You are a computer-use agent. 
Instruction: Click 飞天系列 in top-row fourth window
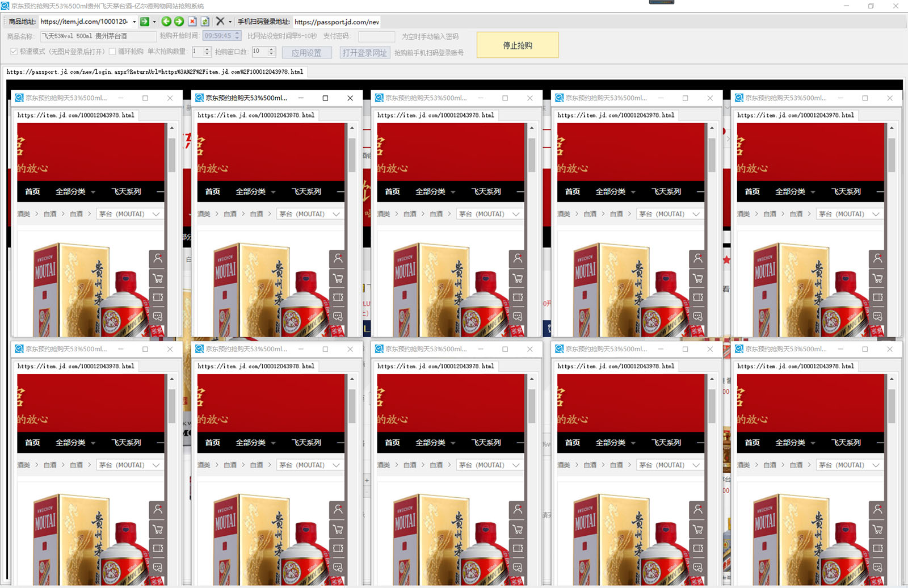[666, 192]
